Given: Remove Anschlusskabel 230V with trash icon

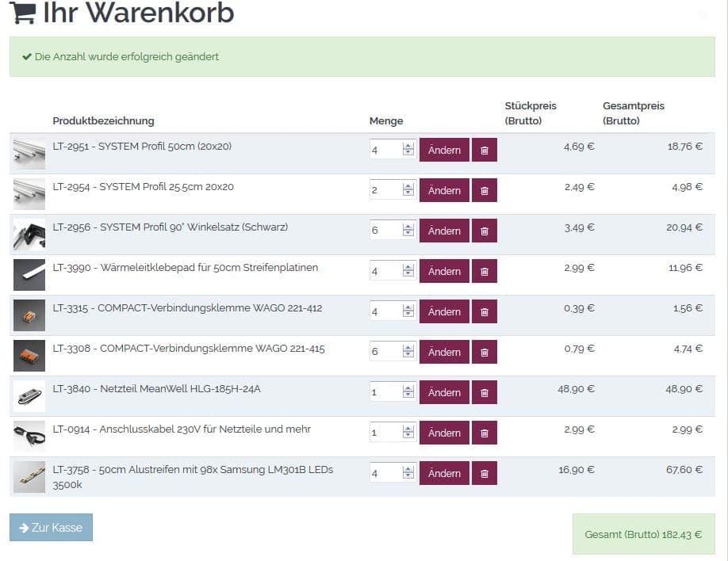Looking at the screenshot, I should (484, 433).
